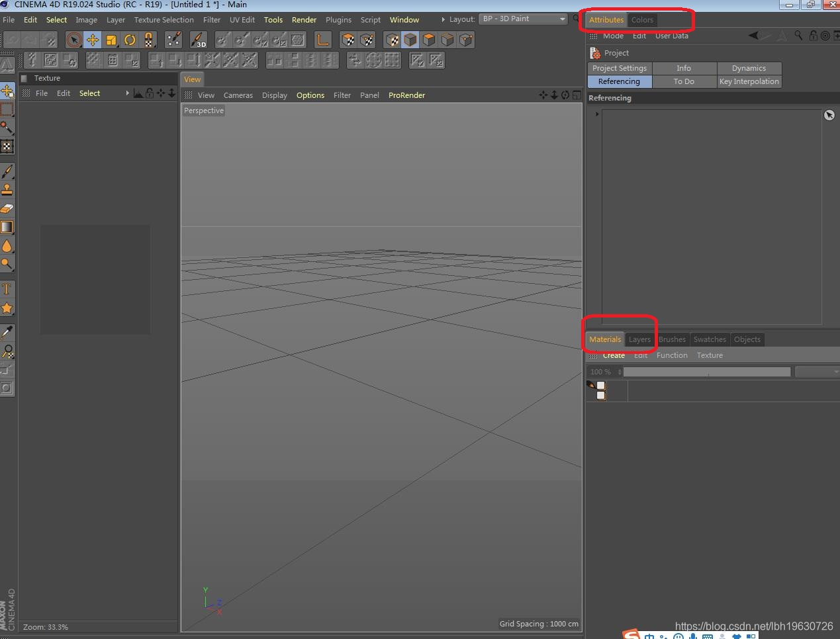Open the Objects tab

tap(747, 339)
